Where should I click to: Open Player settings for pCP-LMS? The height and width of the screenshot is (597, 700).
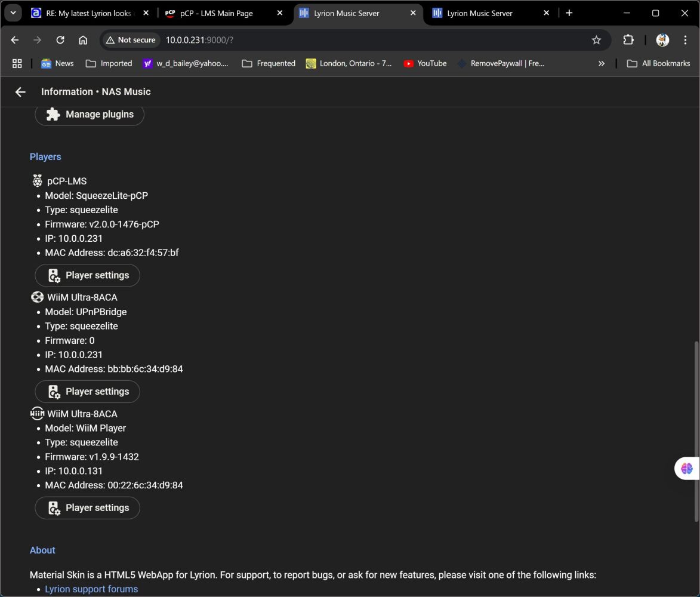[88, 275]
